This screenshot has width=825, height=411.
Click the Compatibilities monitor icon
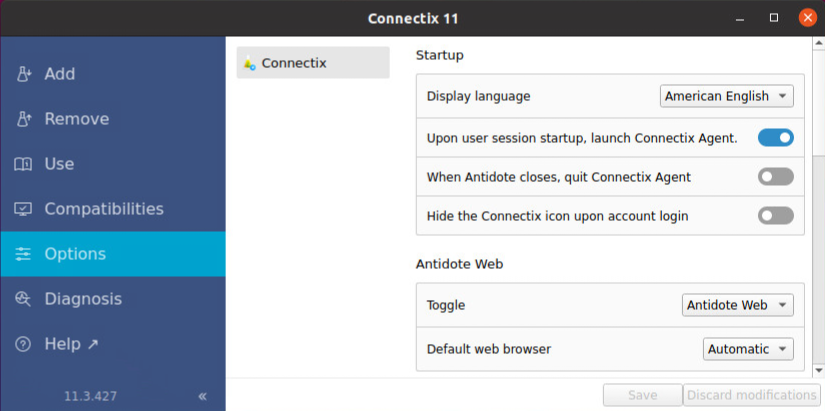[x=24, y=209]
